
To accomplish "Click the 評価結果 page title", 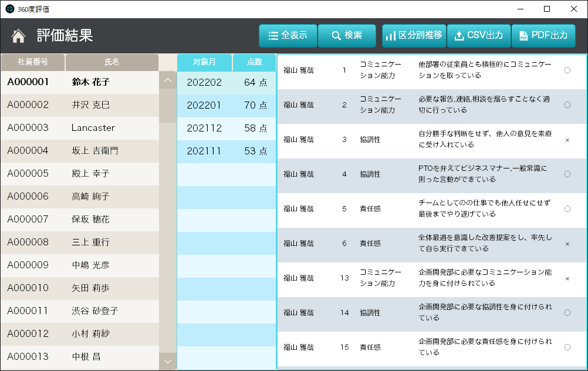I will (x=65, y=36).
